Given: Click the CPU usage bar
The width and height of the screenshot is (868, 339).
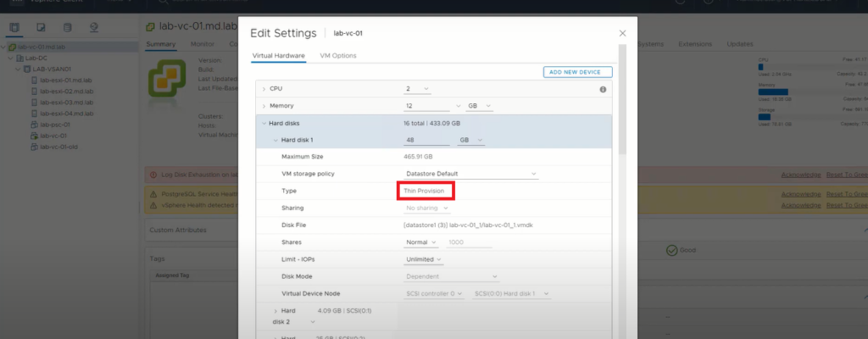Looking at the screenshot, I should pos(761,67).
